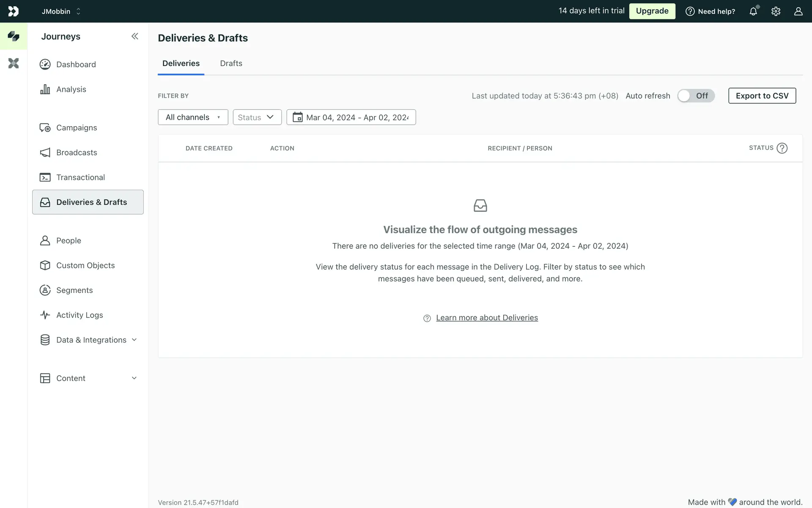Switch to the second product icon in rail
This screenshot has height=508, width=812.
(14, 63)
